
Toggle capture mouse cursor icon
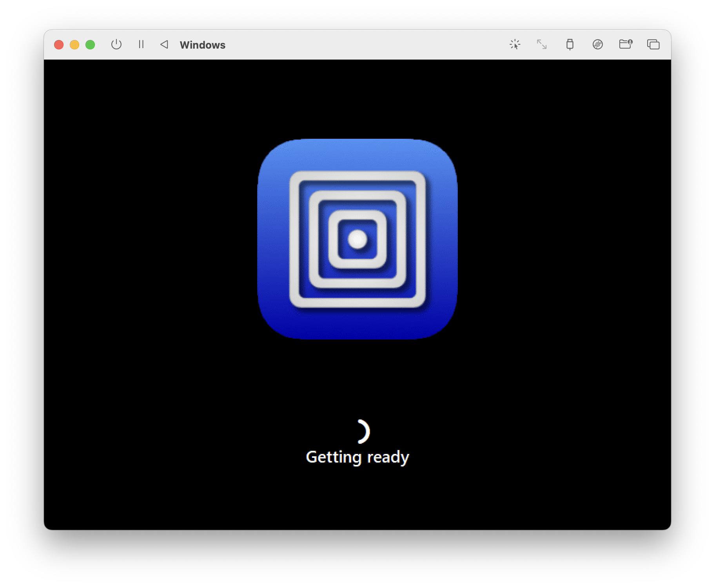tap(515, 44)
